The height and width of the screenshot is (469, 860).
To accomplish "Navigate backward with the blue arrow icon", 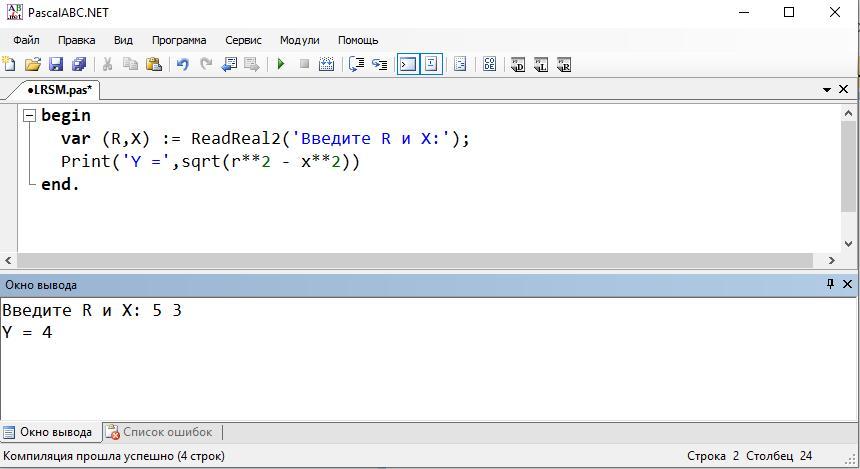I will 229,64.
